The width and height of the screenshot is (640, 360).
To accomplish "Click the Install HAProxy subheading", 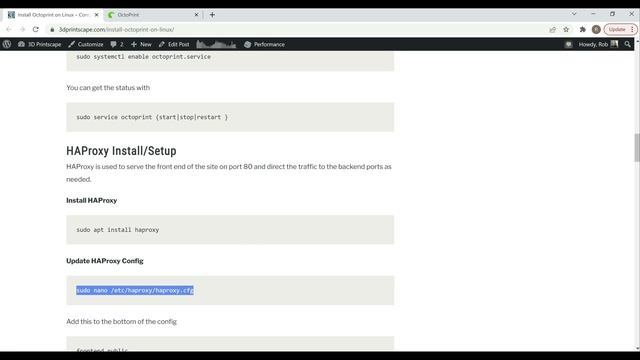I will tap(91, 200).
